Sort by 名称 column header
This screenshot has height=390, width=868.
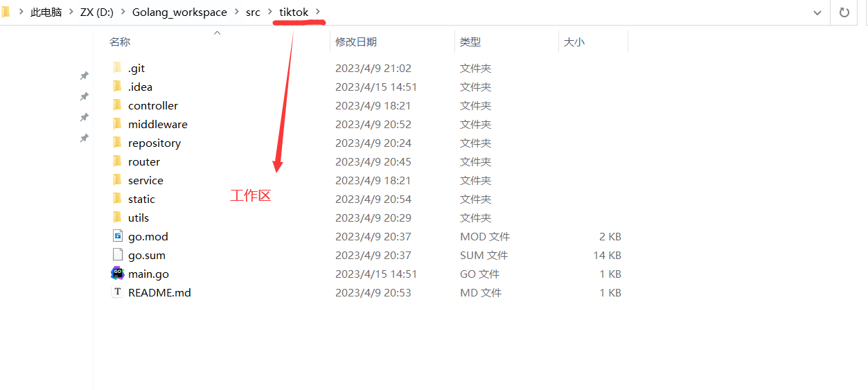120,42
